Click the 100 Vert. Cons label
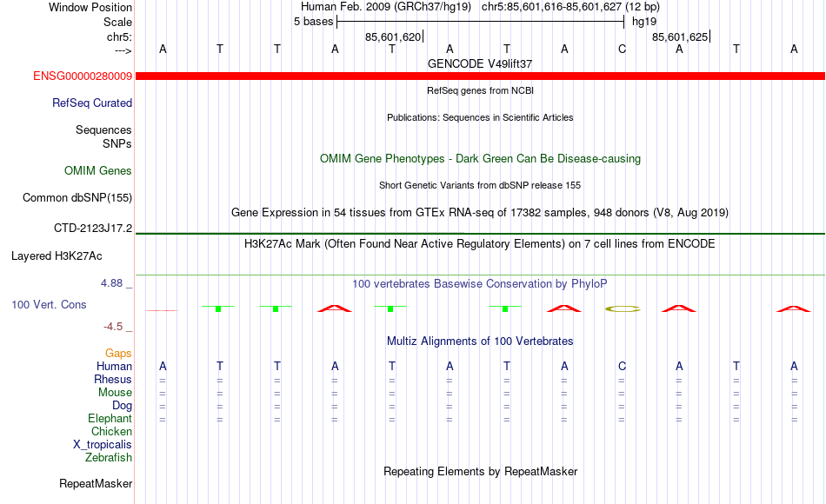Screen dimensions: 826x504 coord(49,304)
